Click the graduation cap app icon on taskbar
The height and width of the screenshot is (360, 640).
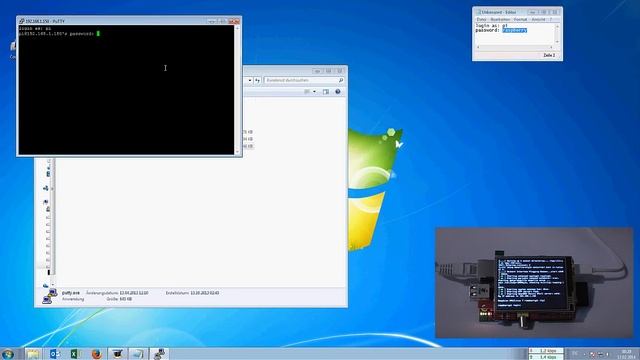point(118,353)
